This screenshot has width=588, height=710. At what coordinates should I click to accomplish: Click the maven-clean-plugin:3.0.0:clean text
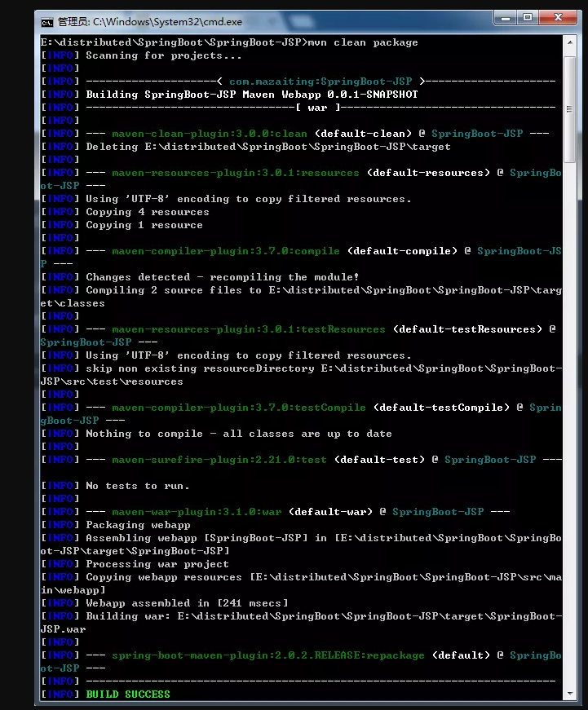pos(210,134)
